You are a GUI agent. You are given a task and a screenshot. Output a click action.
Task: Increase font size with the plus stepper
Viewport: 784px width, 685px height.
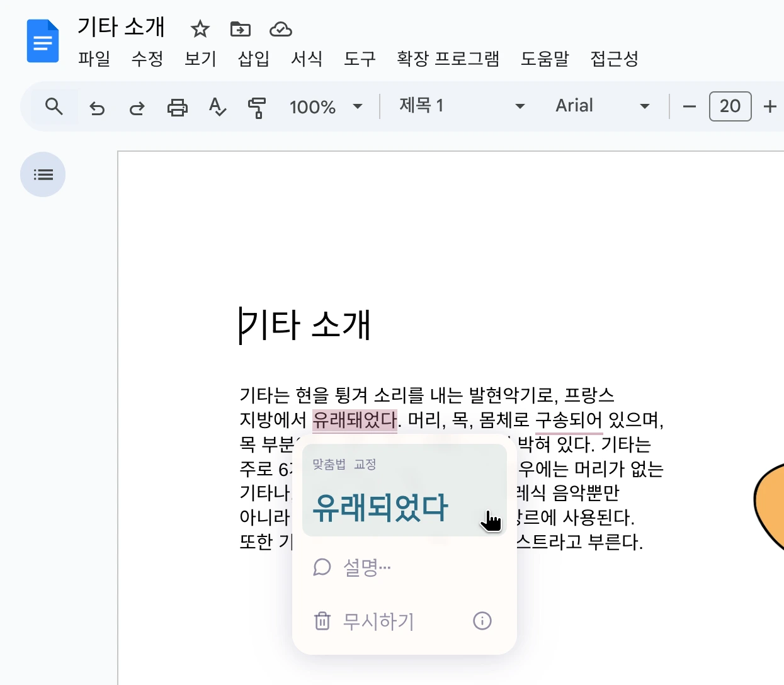click(771, 106)
